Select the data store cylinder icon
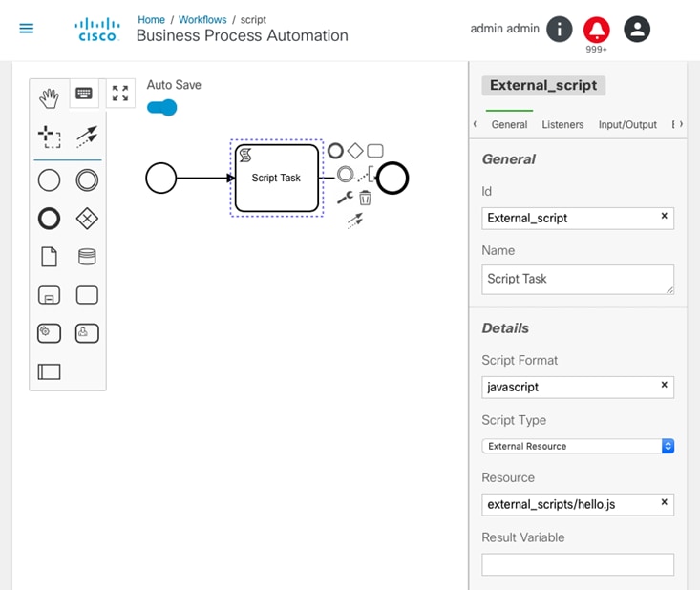Viewport: 700px width, 590px height. (87, 257)
